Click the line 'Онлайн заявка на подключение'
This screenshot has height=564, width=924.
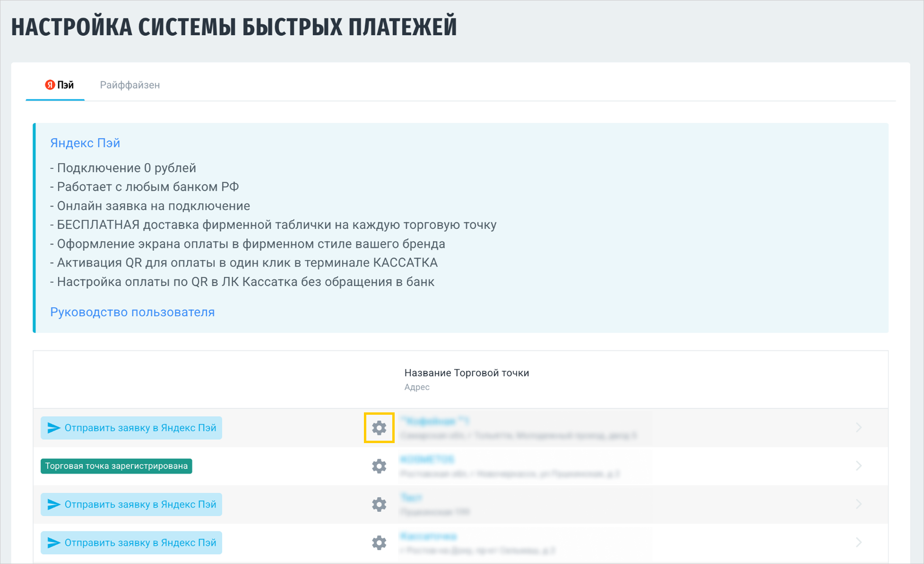(150, 206)
